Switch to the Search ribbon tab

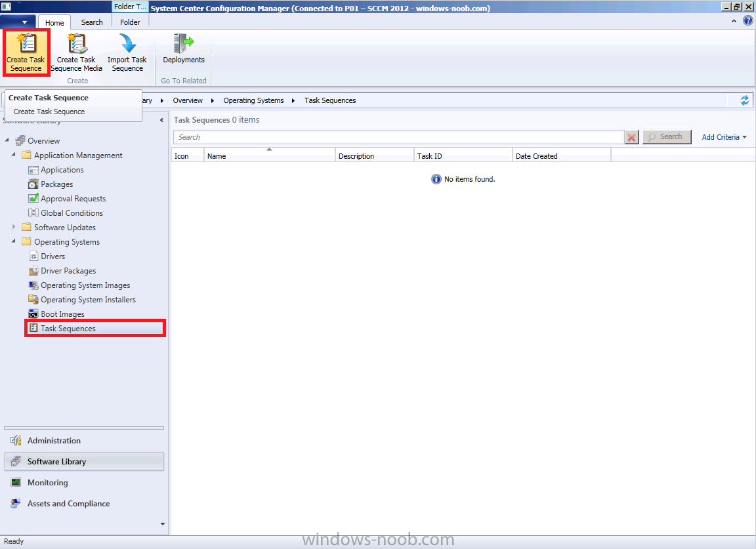tap(92, 22)
